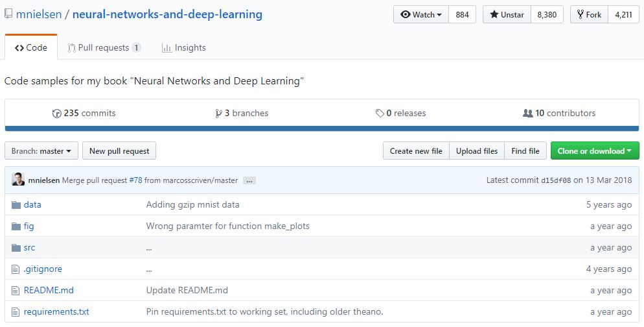The image size is (644, 327).
Task: Unstar the repository
Action: point(507,15)
